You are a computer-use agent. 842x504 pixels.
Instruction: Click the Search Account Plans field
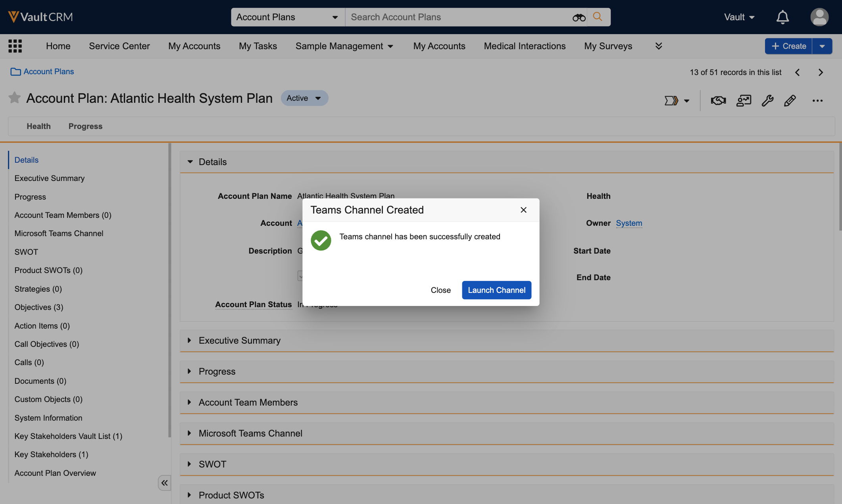point(456,17)
